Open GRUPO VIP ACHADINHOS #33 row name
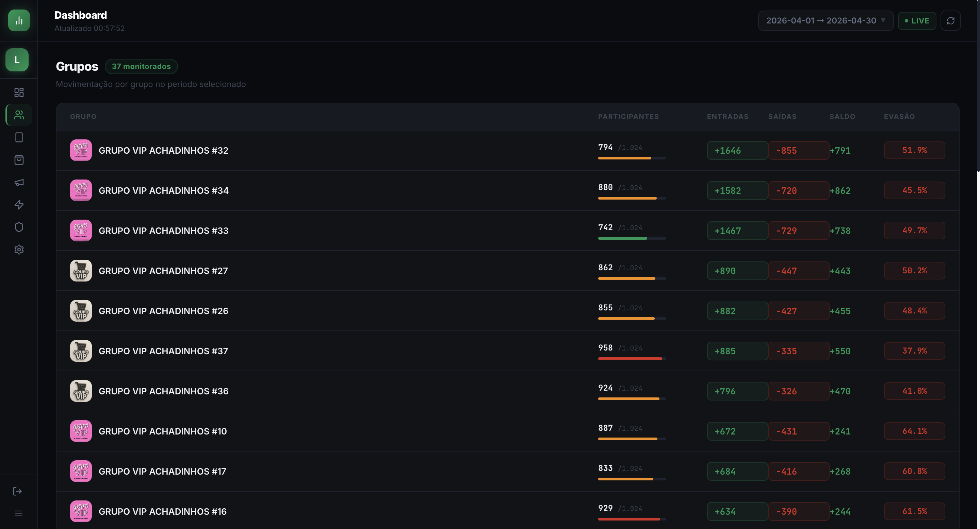Screen dimensions: 980x529 coord(164,231)
